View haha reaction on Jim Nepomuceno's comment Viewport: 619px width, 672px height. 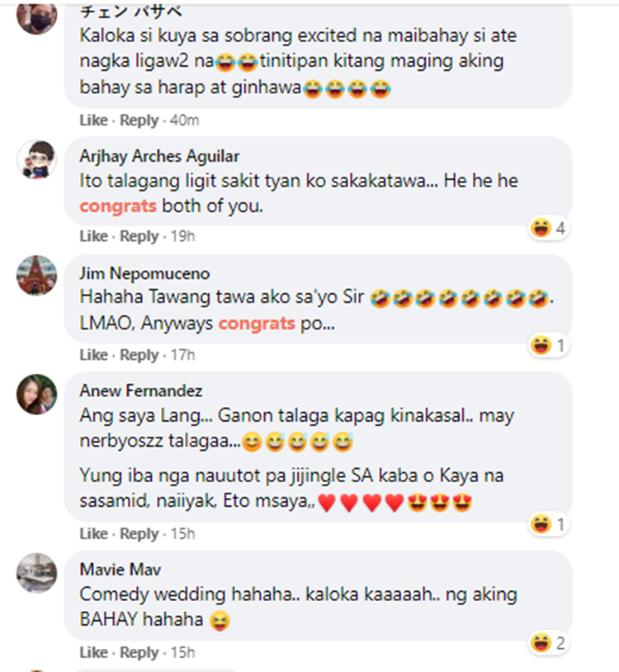coord(549,345)
